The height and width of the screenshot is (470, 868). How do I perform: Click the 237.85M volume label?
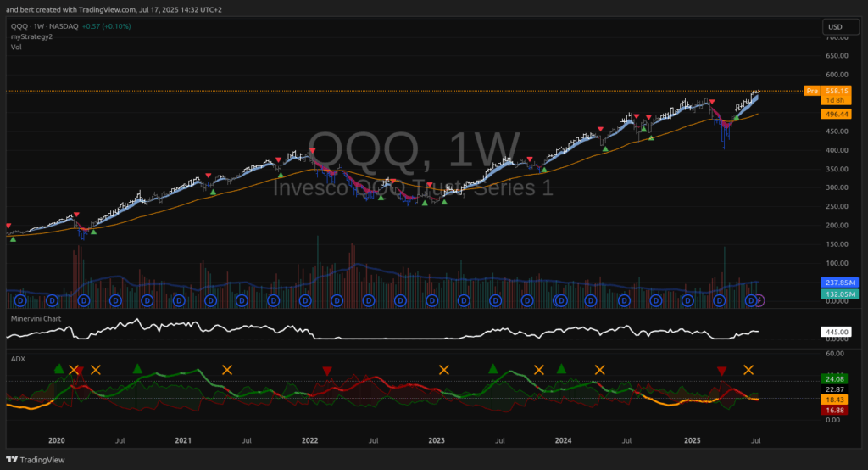839,282
